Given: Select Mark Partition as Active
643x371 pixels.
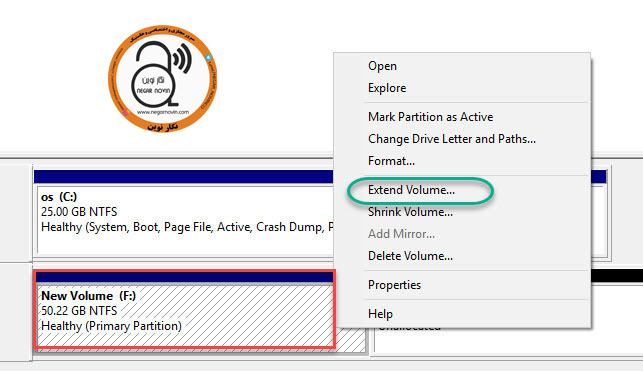Looking at the screenshot, I should [430, 117].
